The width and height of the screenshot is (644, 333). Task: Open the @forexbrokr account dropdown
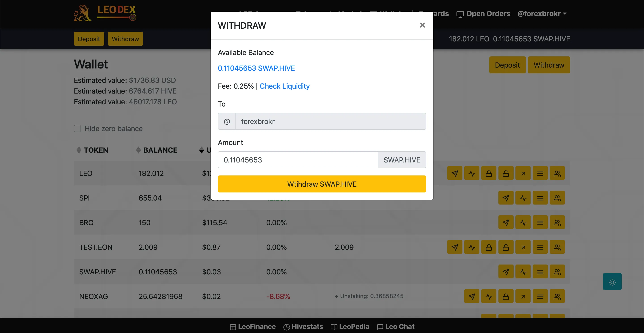point(542,13)
